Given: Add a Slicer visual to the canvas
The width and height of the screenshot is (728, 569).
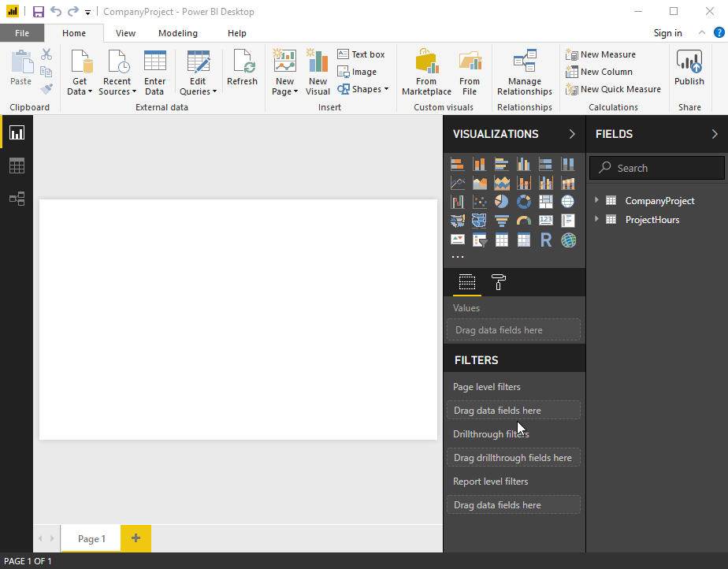Looking at the screenshot, I should coord(480,240).
